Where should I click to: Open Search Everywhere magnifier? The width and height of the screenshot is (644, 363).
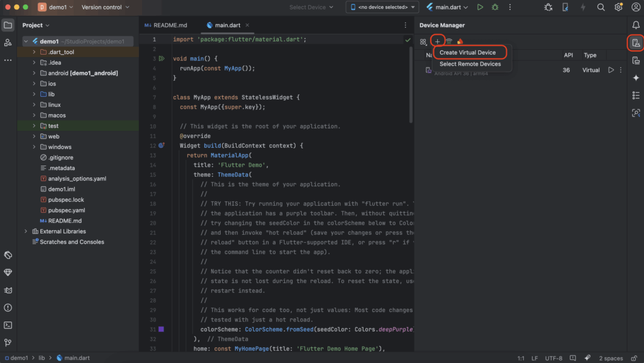601,7
